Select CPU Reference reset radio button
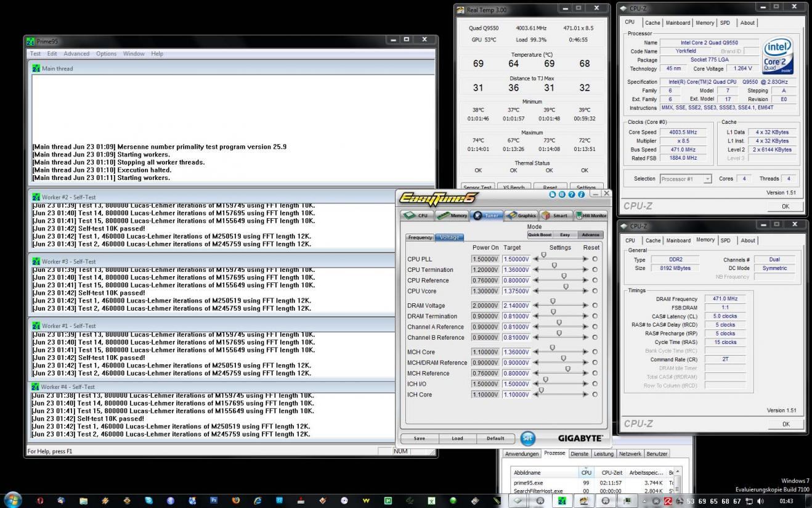812x508 pixels. pos(595,281)
